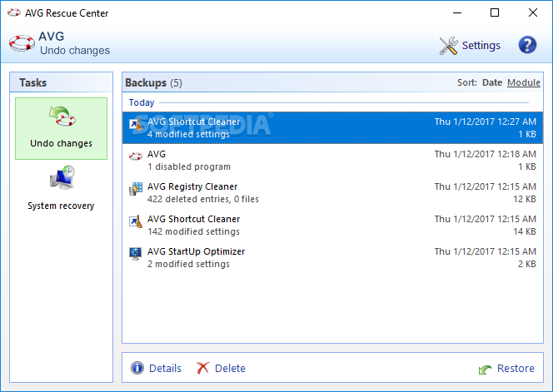
Task: Click the 'Thu 1/12/2017 12:27 AM' timestamp
Action: [486, 122]
